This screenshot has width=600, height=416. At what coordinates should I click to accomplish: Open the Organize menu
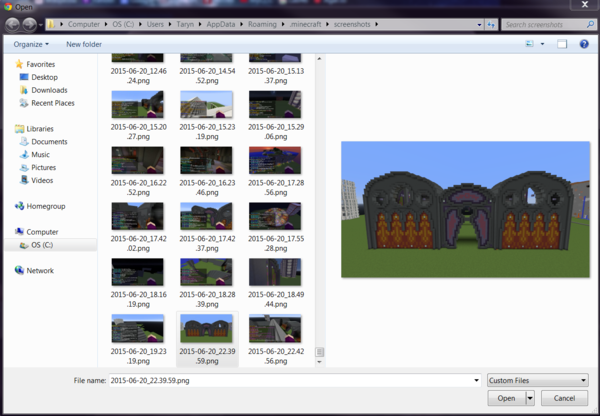tap(33, 44)
